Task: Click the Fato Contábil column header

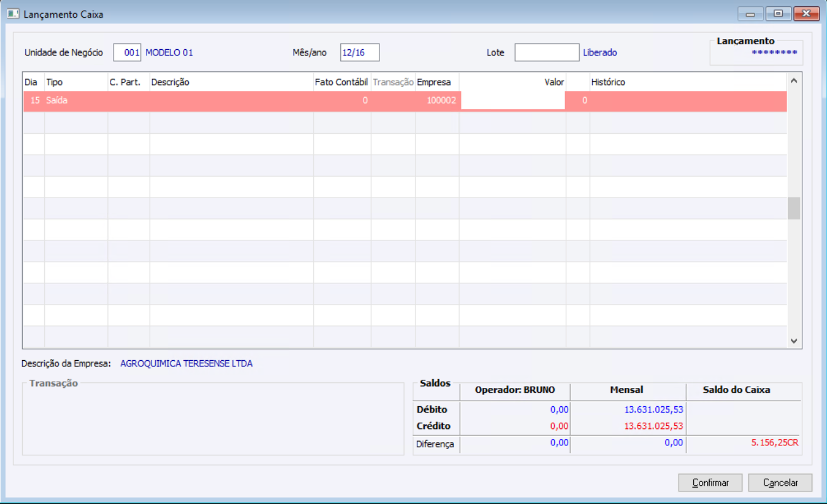Action: (x=342, y=83)
